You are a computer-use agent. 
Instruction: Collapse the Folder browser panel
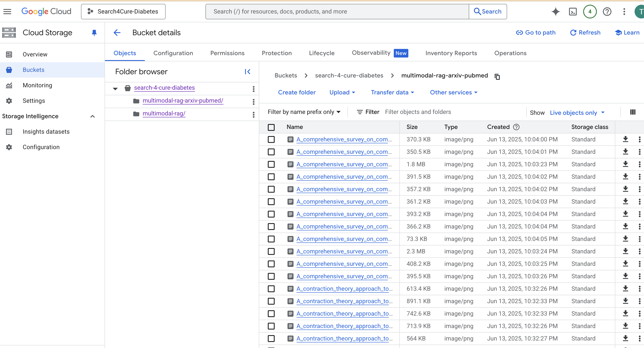click(x=247, y=72)
